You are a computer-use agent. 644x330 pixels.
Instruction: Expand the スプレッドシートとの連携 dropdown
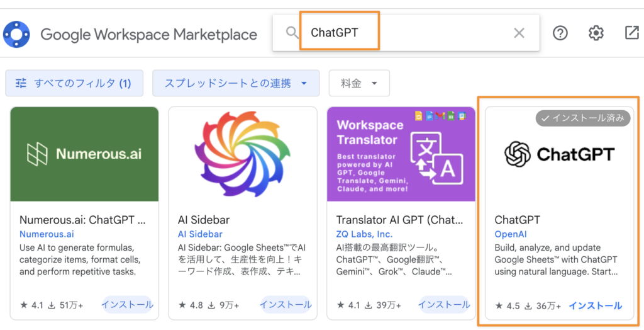click(236, 83)
